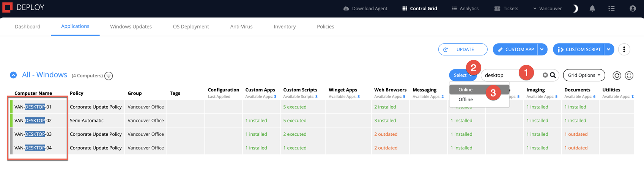Click the Tags column header
The height and width of the screenshot is (176, 644).
click(x=175, y=93)
